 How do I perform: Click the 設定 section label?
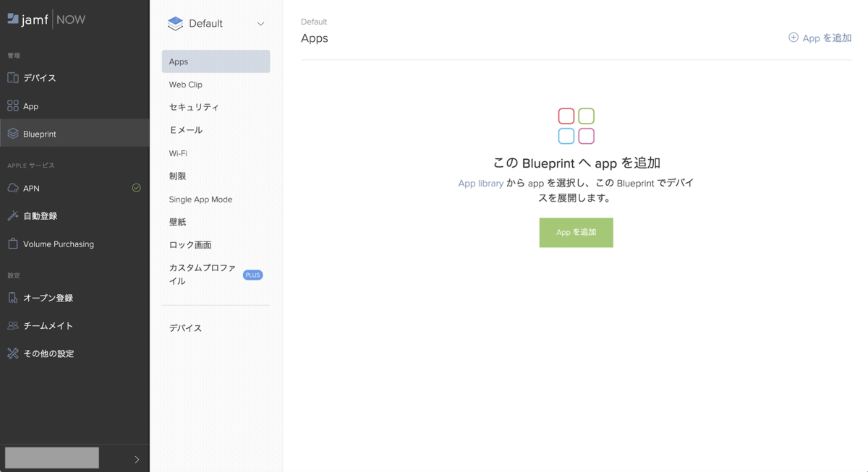(14, 275)
